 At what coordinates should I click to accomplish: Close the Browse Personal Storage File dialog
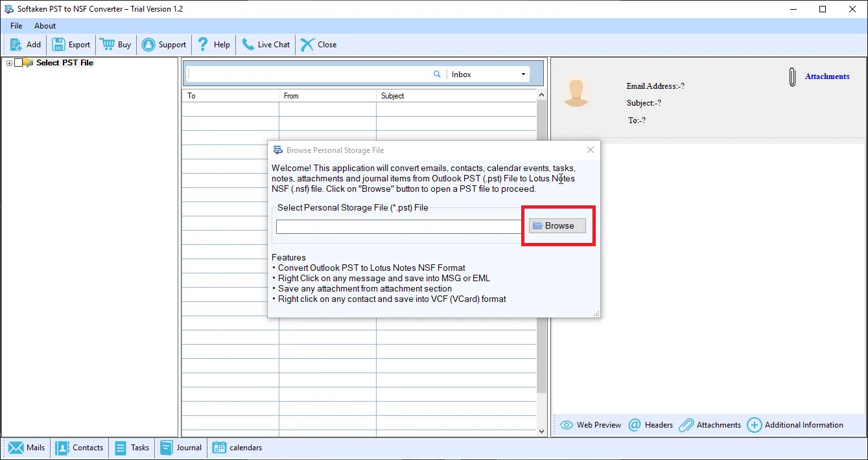pos(590,150)
